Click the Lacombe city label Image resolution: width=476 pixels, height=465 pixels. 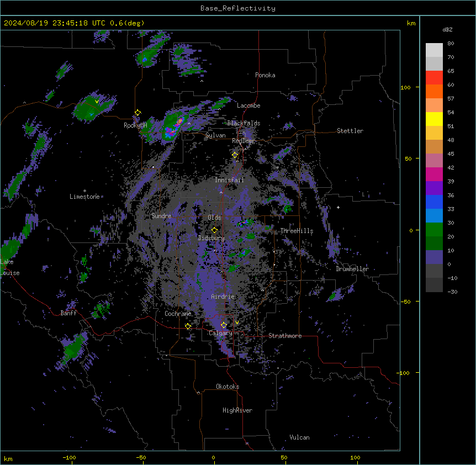pos(248,105)
